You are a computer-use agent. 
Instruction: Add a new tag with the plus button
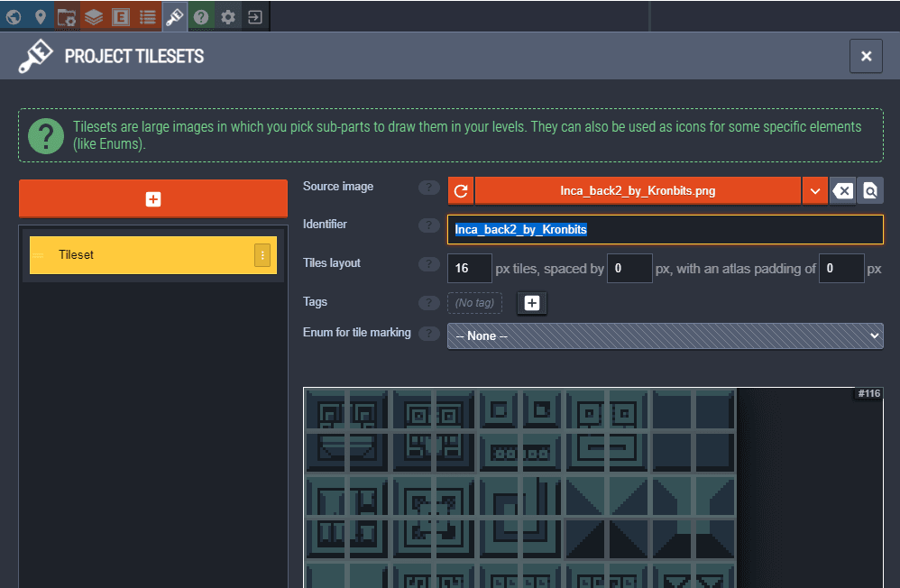pos(532,303)
